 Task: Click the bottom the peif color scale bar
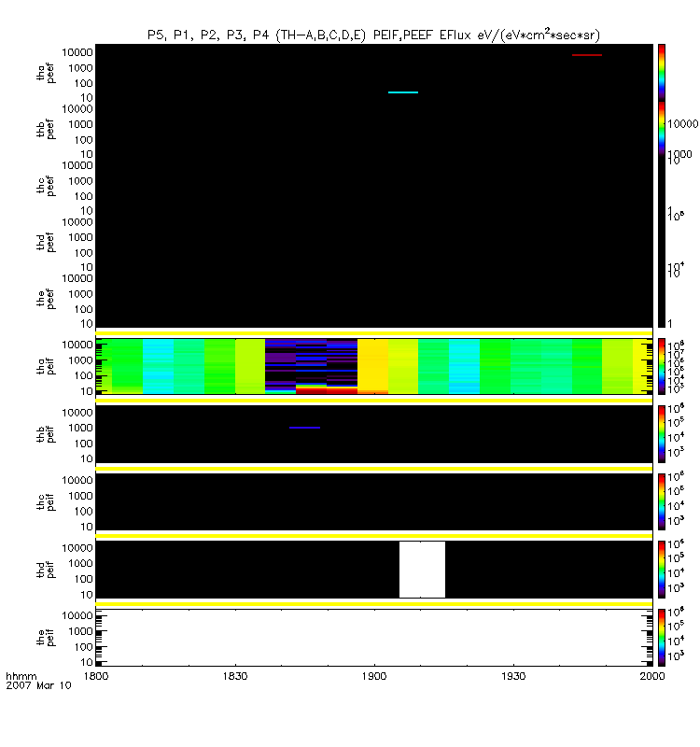coord(662,635)
